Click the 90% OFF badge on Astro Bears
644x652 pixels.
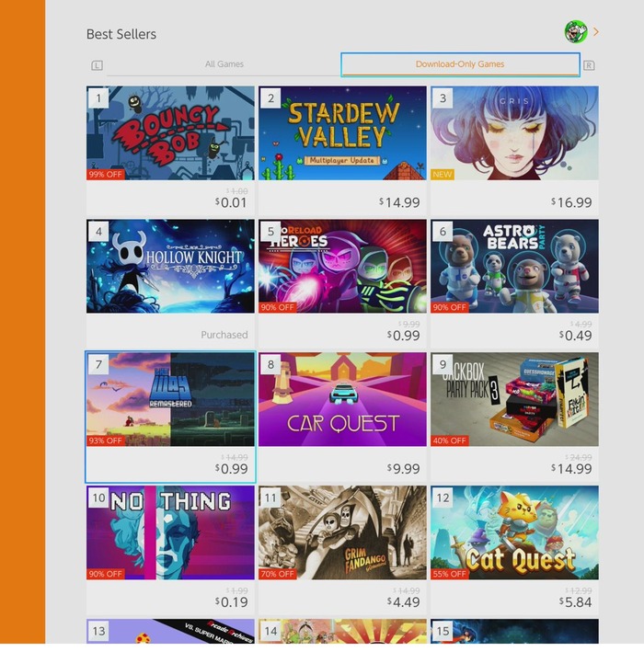click(x=450, y=308)
